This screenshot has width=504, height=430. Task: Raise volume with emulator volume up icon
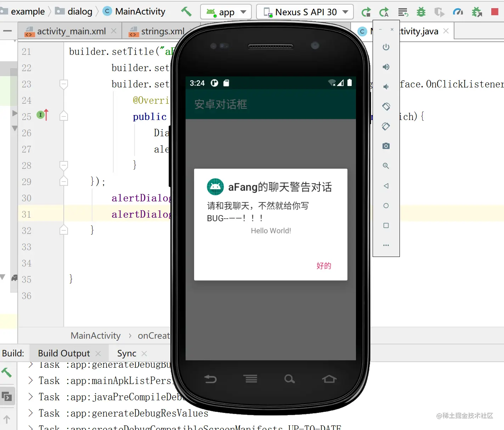386,67
